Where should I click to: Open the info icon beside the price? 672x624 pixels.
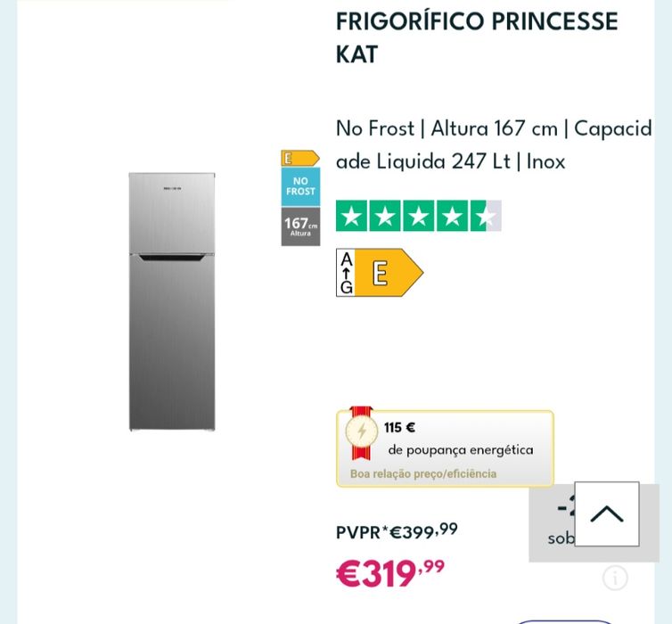(x=615, y=578)
